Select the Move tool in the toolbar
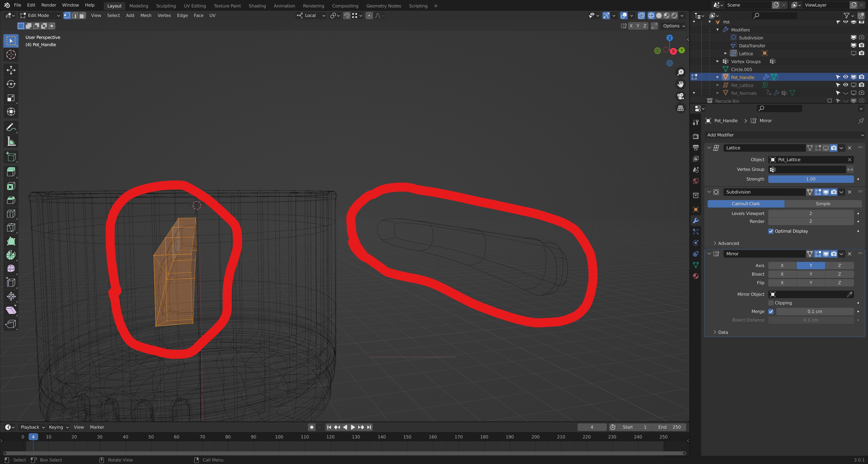Screen dimensions: 868x464 click(11, 70)
